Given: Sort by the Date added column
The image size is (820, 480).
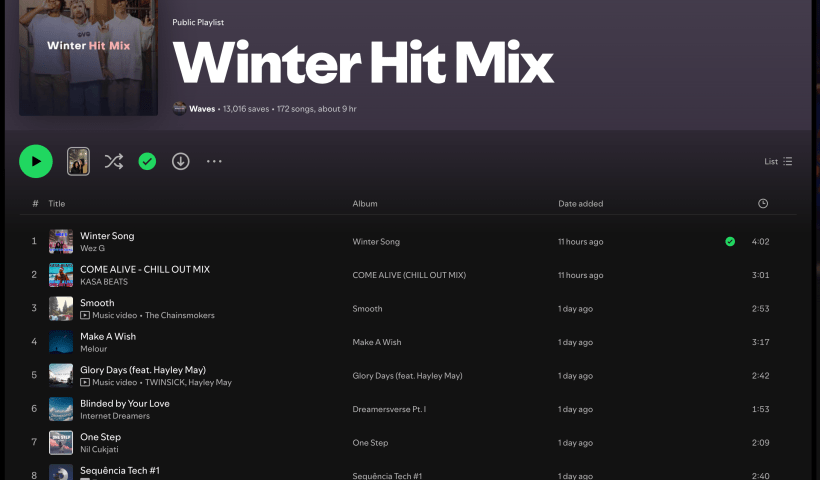Looking at the screenshot, I should [x=580, y=204].
